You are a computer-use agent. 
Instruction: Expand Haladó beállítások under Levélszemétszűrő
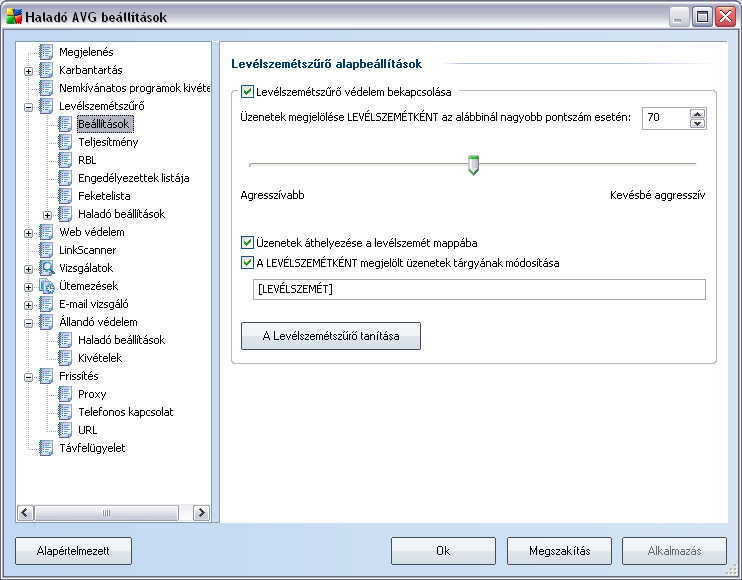point(47,215)
